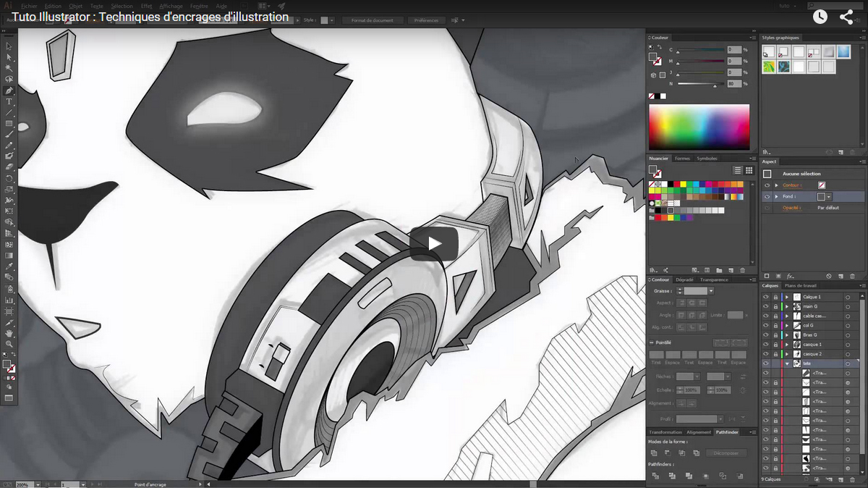Switch to the Dégradé tab
The height and width of the screenshot is (488, 868).
(x=683, y=279)
